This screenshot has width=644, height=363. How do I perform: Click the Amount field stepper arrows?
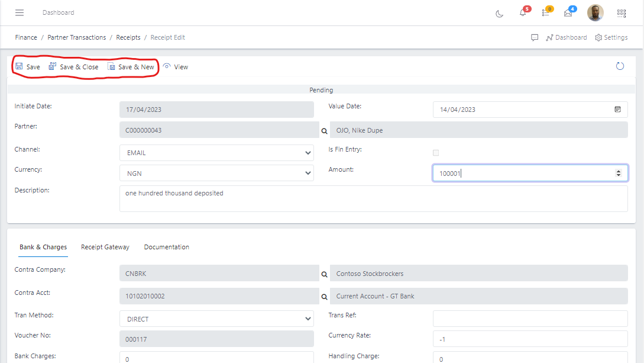[x=619, y=173]
